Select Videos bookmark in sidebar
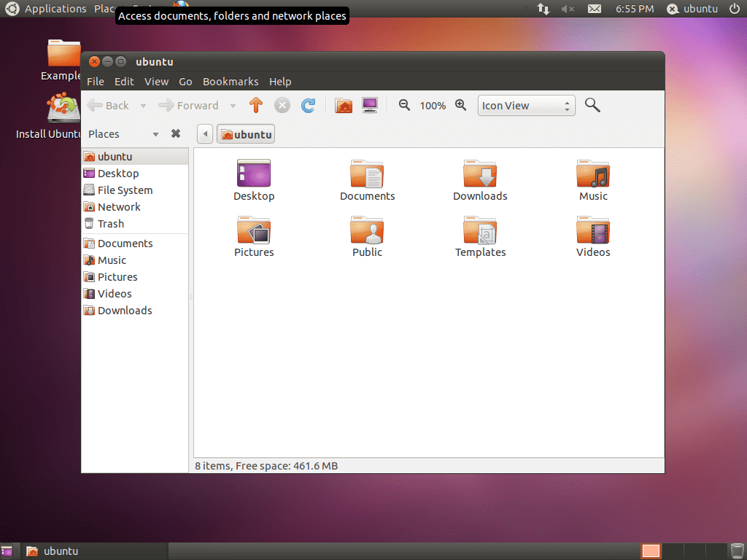 pyautogui.click(x=135, y=293)
